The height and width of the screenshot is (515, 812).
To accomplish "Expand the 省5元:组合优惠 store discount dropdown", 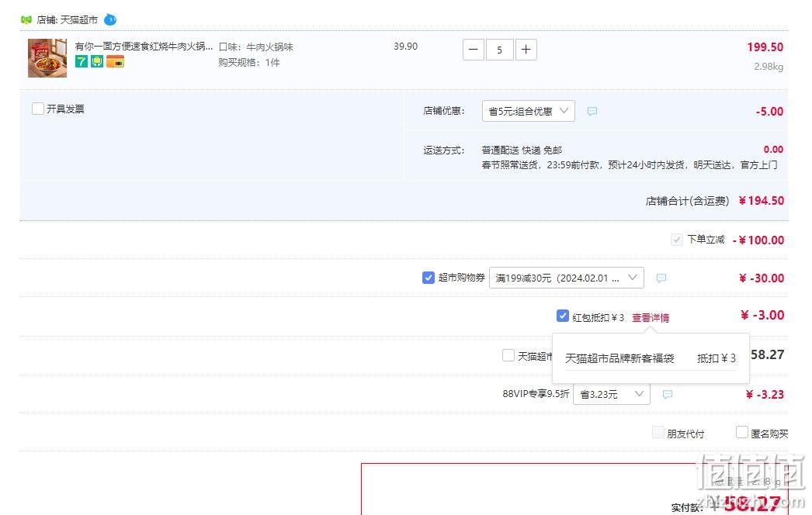I will (528, 111).
